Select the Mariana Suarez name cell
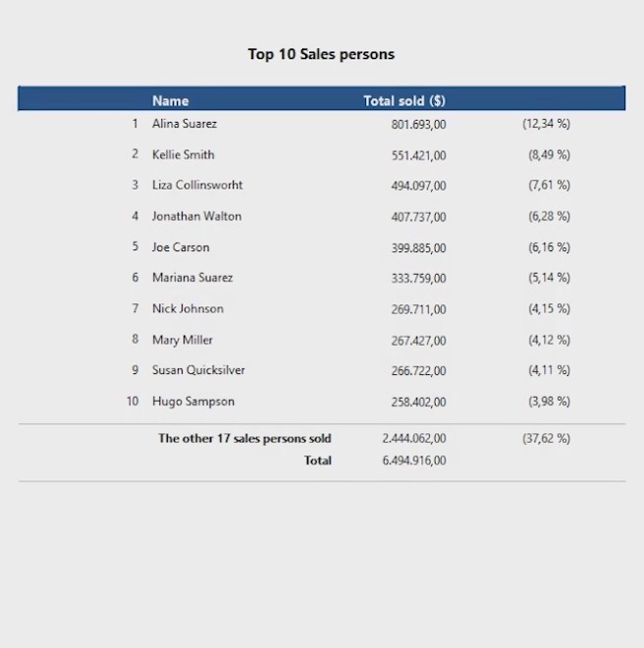 (x=192, y=278)
